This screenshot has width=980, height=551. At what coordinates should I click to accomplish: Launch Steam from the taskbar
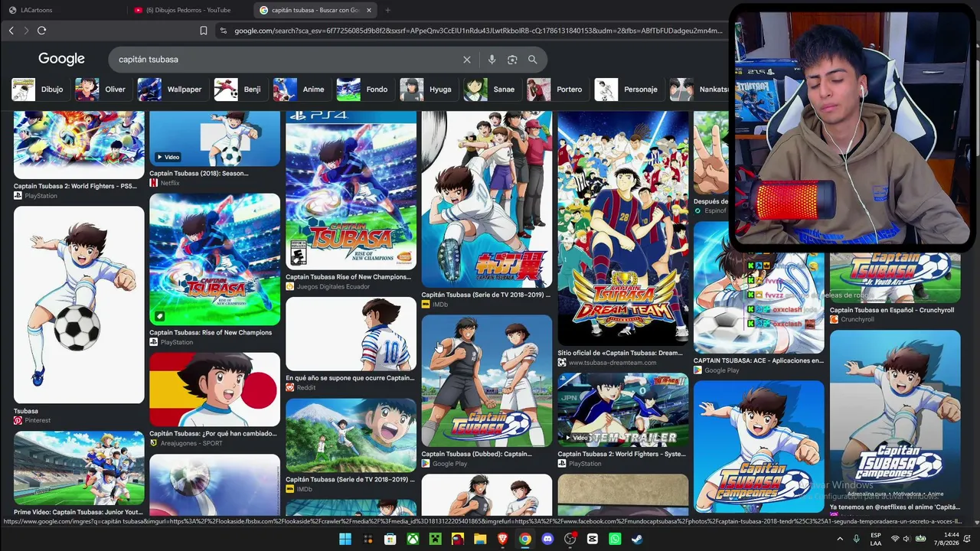tap(637, 539)
